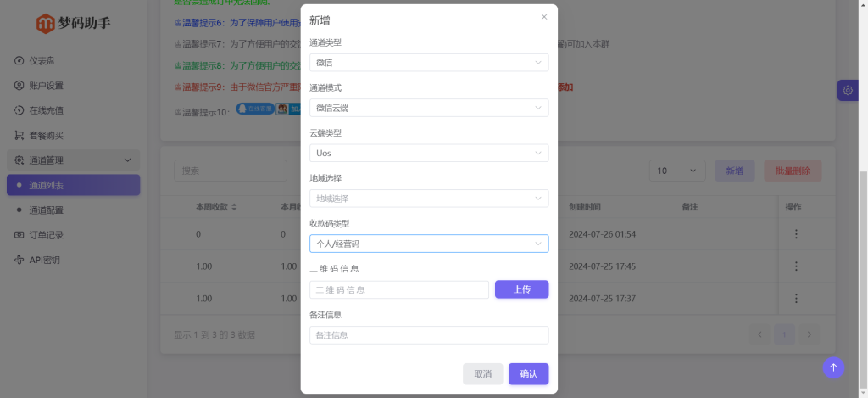Image resolution: width=868 pixels, height=398 pixels.
Task: Open 订单记录 in the sidebar
Action: tap(47, 235)
